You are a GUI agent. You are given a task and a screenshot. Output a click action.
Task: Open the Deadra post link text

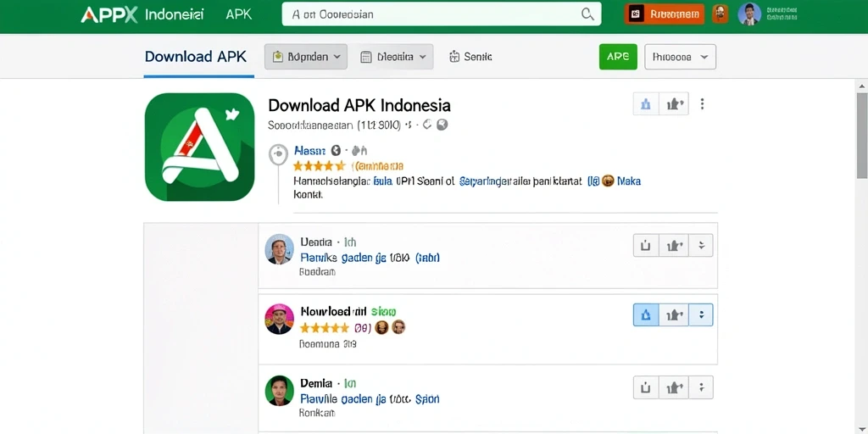(x=370, y=258)
